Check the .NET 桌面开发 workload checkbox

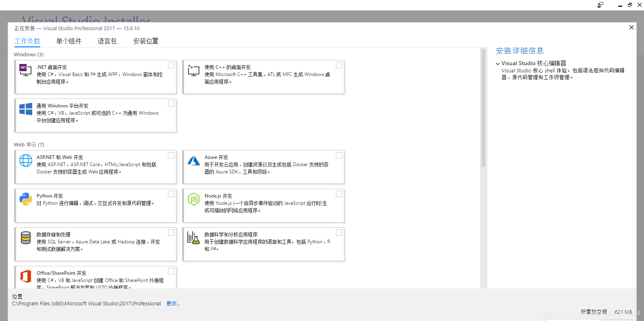[171, 65]
